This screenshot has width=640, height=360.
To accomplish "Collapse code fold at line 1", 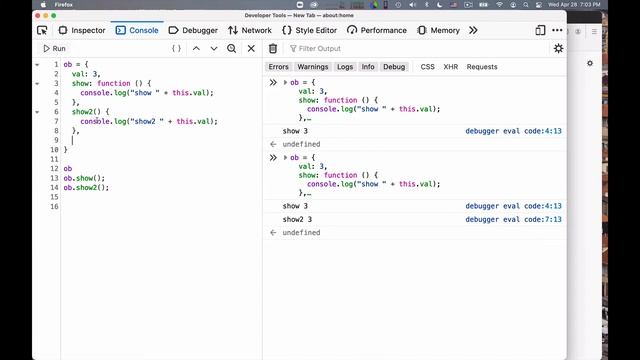I will (37, 64).
